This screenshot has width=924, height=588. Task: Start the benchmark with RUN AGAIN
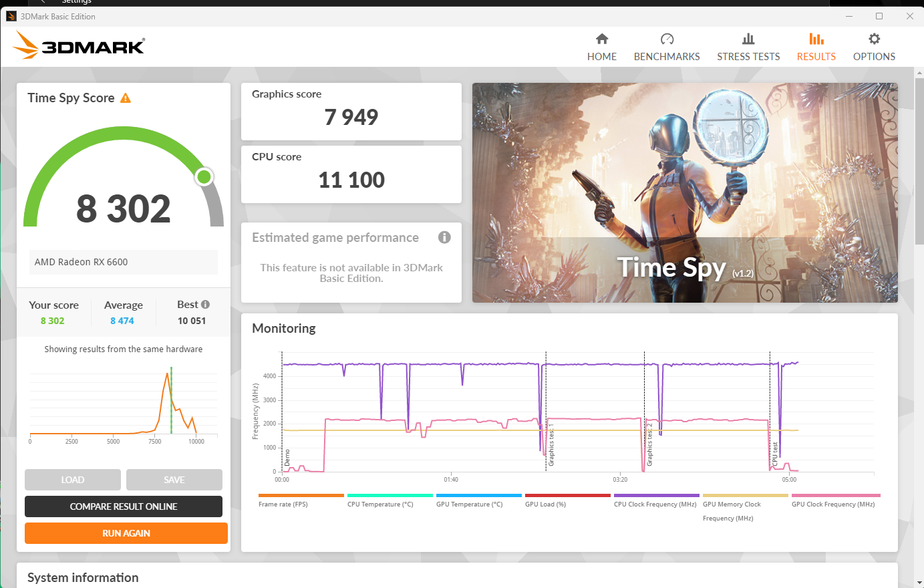tap(126, 533)
